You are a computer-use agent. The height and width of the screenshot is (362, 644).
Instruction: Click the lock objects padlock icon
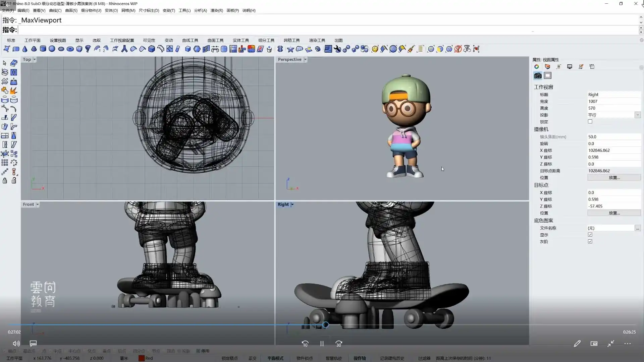pyautogui.click(x=5, y=181)
